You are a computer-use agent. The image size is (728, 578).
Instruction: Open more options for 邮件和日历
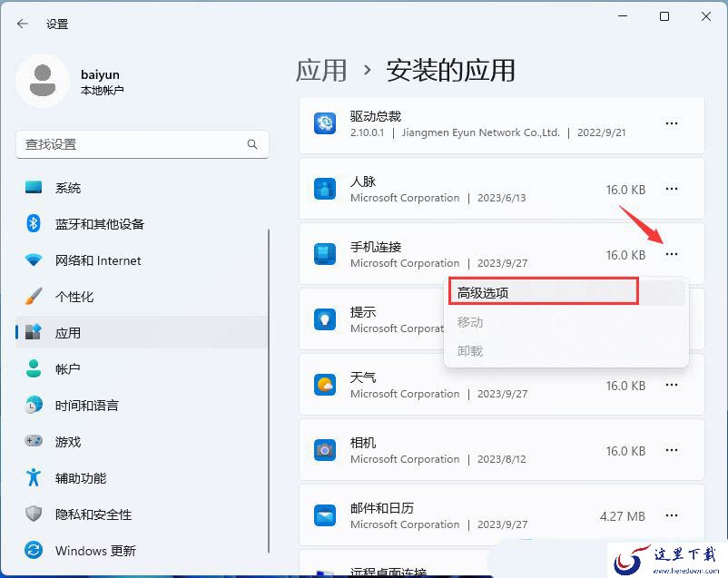tap(672, 515)
